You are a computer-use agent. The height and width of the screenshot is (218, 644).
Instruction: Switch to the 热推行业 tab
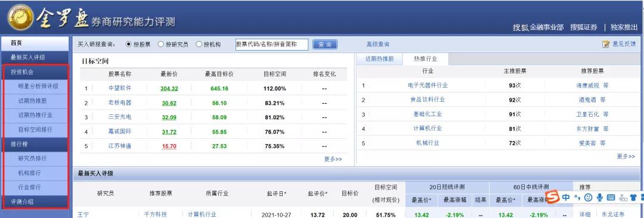pos(426,59)
